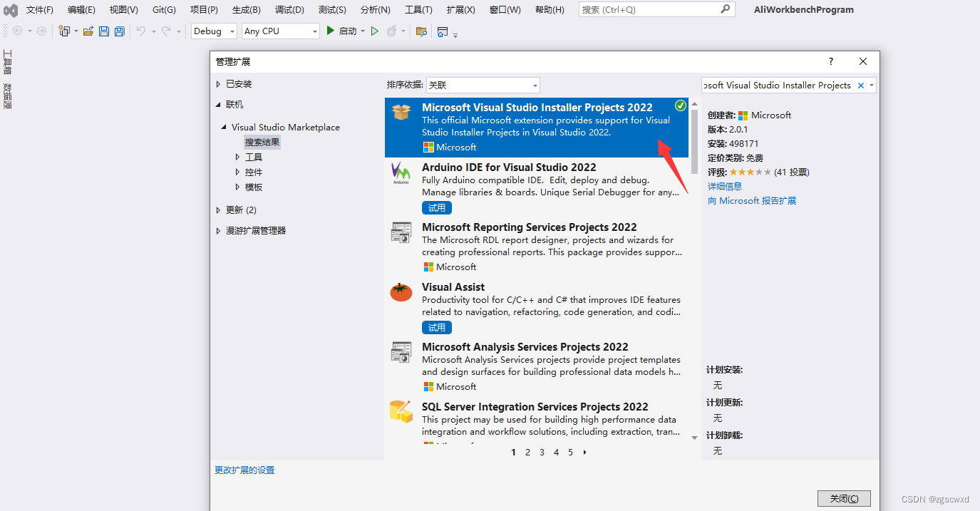Image resolution: width=980 pixels, height=511 pixels.
Task: Go to results page 2
Action: (x=527, y=453)
